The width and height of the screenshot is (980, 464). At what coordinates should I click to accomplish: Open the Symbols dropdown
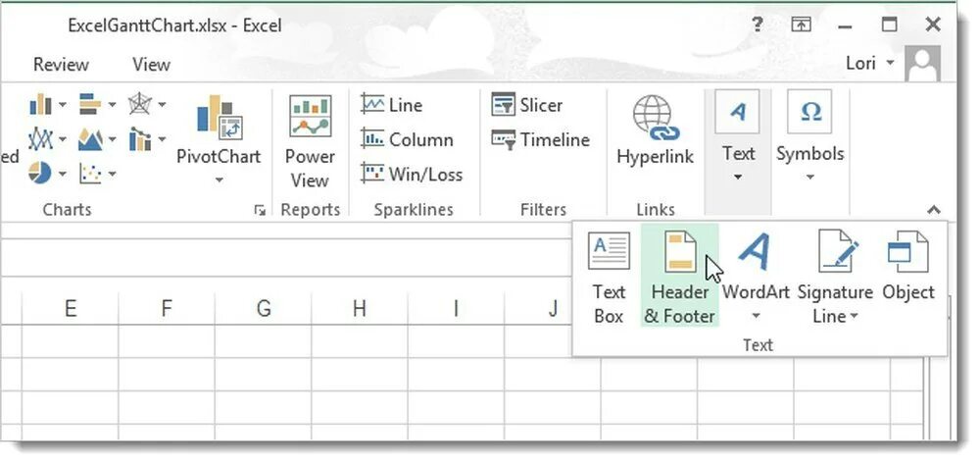[x=810, y=140]
